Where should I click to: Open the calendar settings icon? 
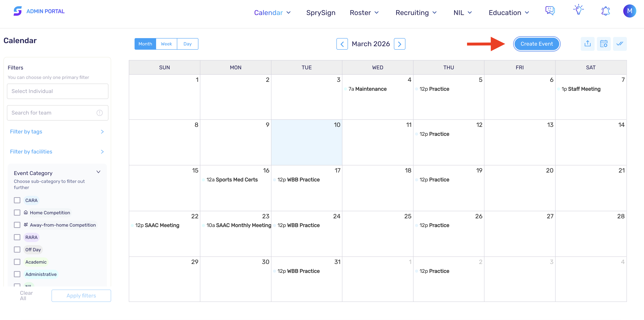pyautogui.click(x=604, y=44)
